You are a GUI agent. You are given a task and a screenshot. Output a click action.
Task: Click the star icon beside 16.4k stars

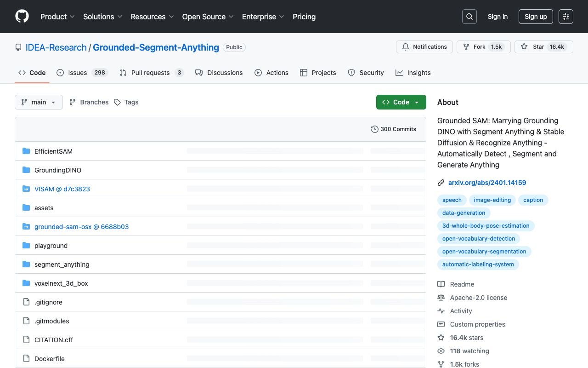[x=441, y=338]
